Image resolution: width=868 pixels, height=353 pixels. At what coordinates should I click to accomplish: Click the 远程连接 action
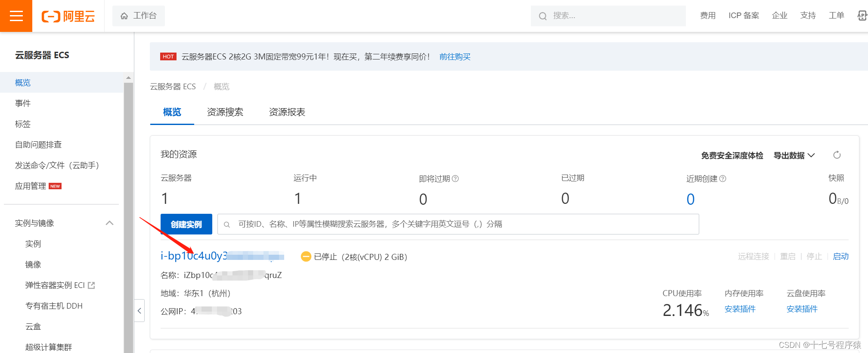click(x=753, y=256)
